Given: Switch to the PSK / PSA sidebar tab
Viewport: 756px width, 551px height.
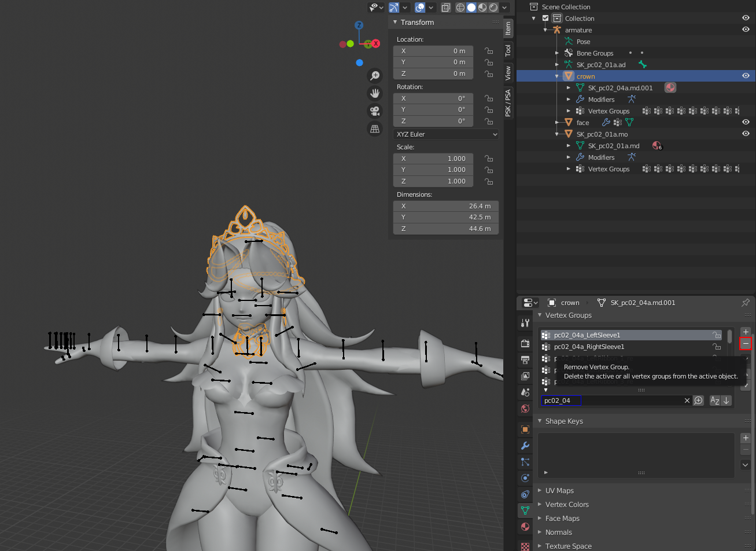Looking at the screenshot, I should [x=508, y=102].
